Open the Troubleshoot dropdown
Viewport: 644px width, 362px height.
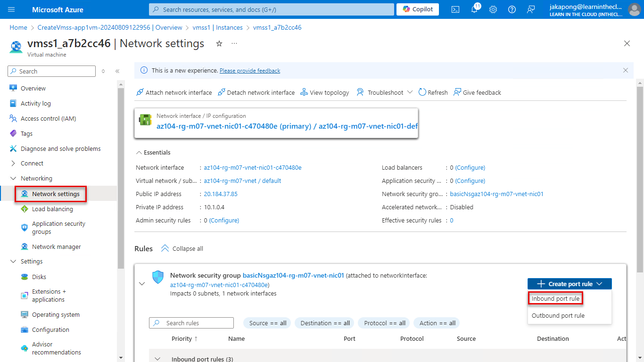coord(385,92)
